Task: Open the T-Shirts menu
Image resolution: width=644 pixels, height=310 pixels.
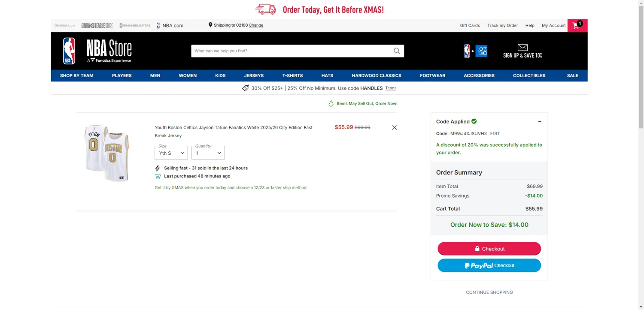Action: (x=292, y=75)
